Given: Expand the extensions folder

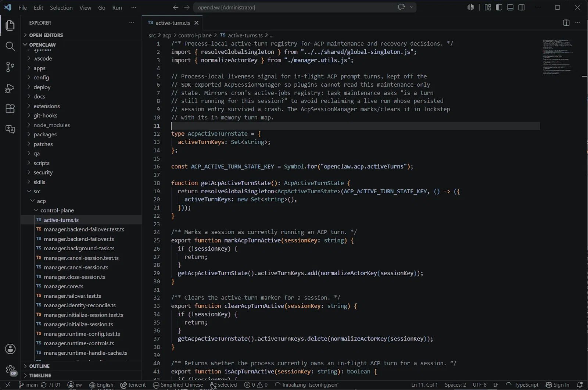Looking at the screenshot, I should [x=81, y=106].
